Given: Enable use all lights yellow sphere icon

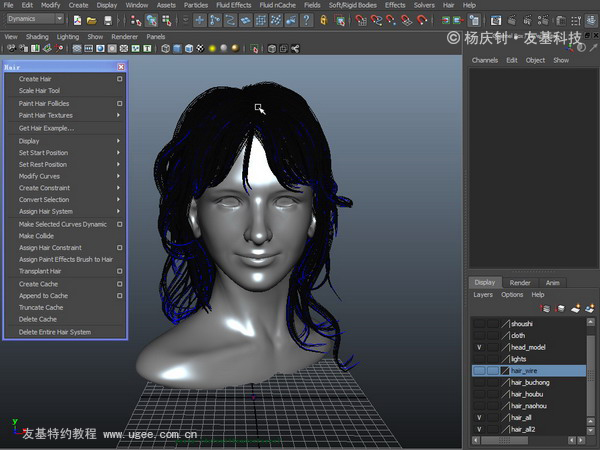Looking at the screenshot, I should click(212, 49).
